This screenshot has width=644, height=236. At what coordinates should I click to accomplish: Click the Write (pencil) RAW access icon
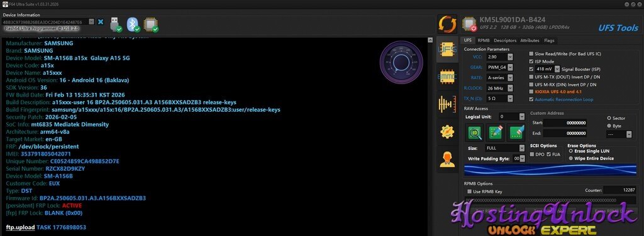tap(495, 132)
